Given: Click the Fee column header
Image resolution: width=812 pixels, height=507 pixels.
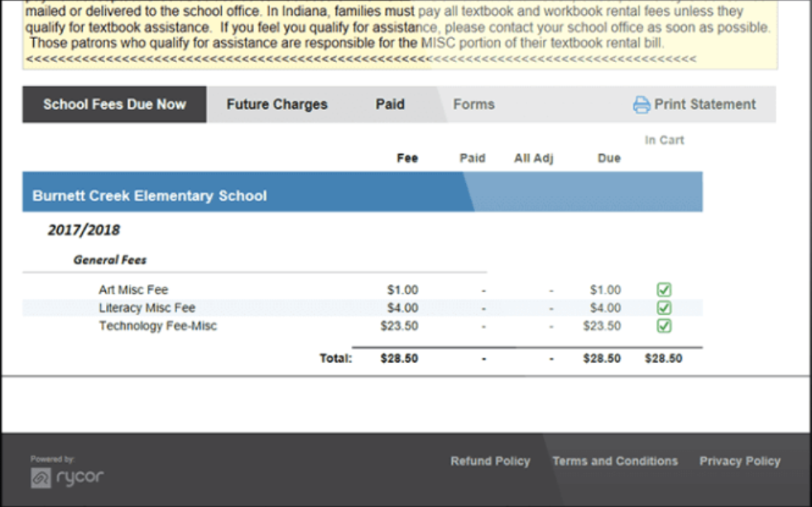Looking at the screenshot, I should [406, 157].
